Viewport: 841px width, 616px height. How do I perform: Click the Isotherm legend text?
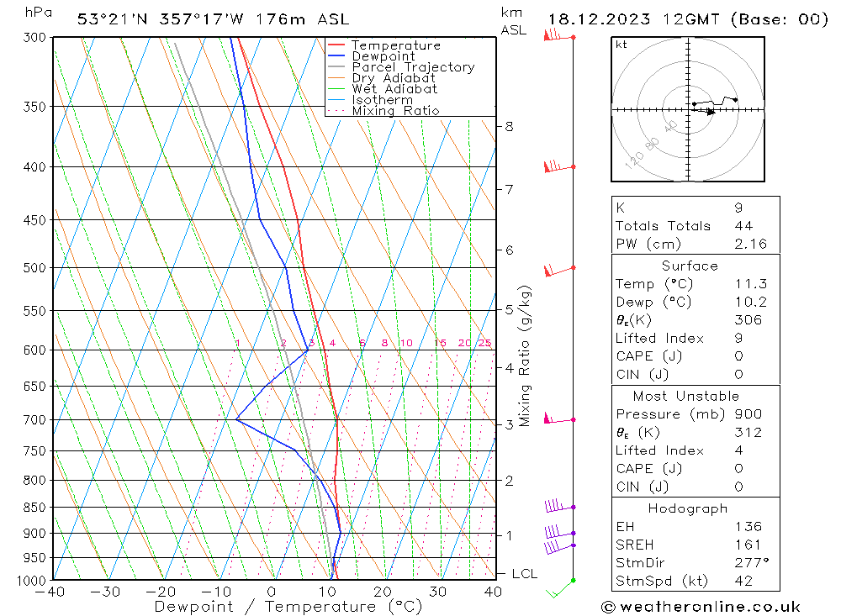click(x=383, y=100)
